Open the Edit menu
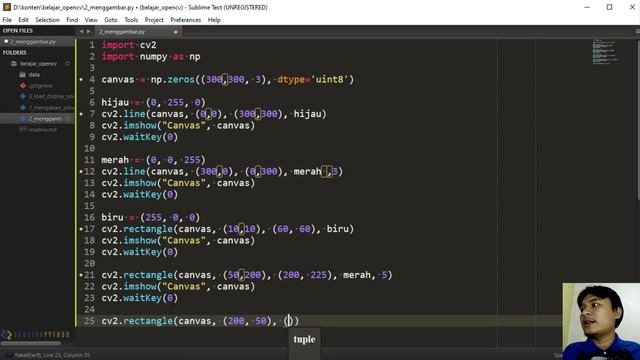The image size is (640, 360). pyautogui.click(x=23, y=20)
